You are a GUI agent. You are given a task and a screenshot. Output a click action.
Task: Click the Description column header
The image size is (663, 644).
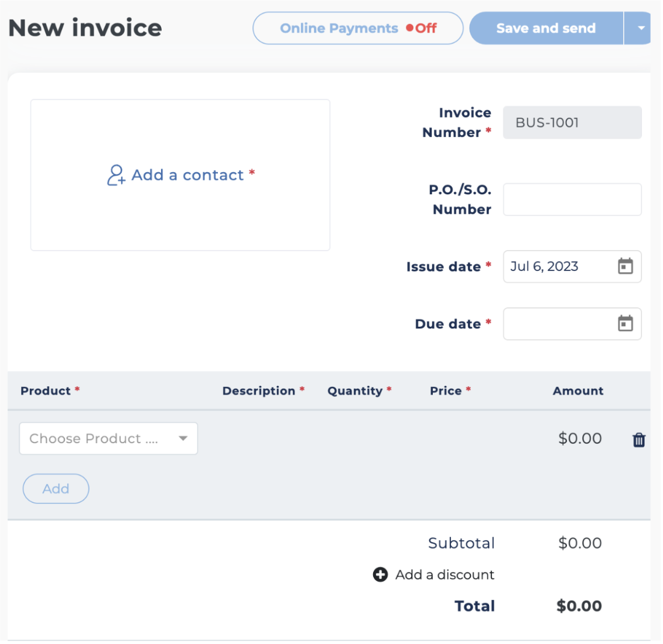click(259, 391)
